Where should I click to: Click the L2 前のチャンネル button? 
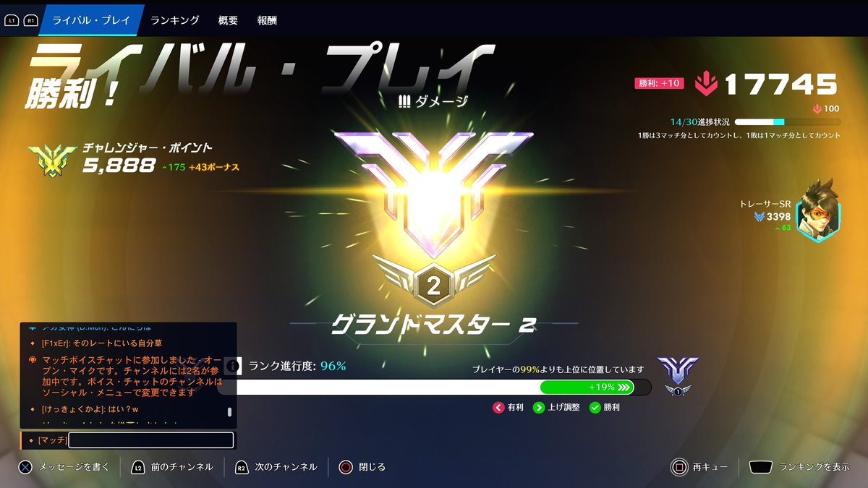[x=172, y=467]
